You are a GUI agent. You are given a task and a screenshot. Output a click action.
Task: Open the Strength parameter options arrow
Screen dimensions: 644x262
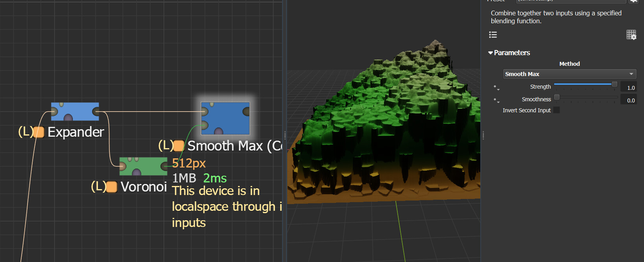click(x=496, y=87)
